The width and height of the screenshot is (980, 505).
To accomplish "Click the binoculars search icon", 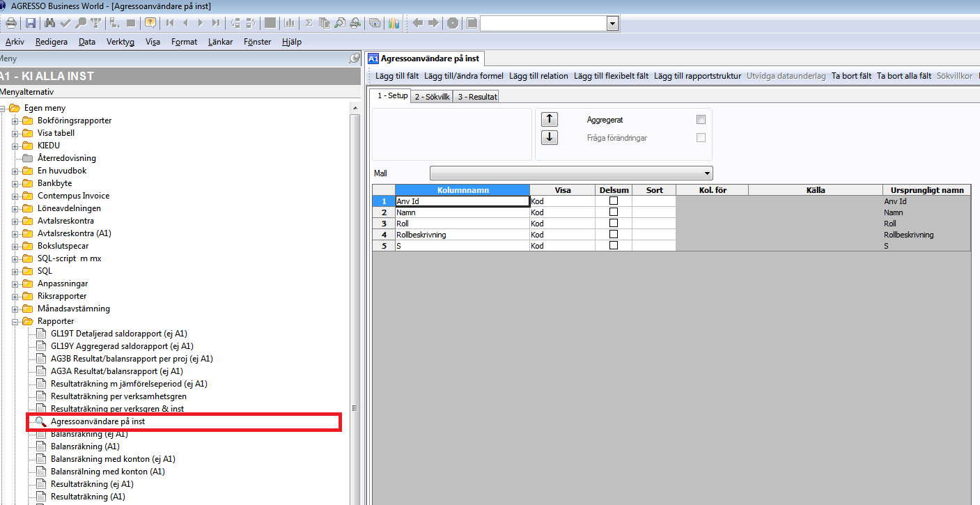I will (50, 23).
